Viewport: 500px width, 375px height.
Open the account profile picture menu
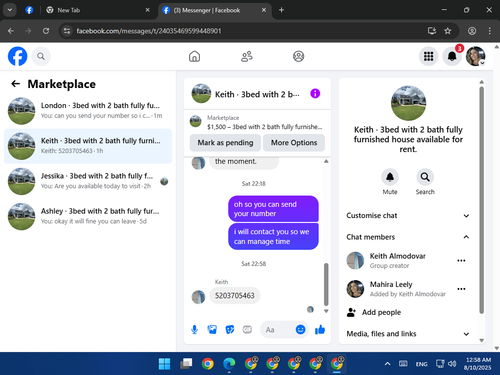pos(475,56)
